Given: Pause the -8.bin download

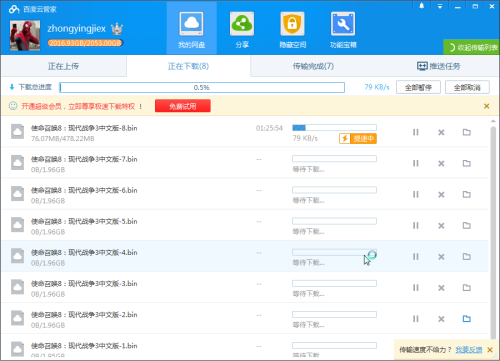Looking at the screenshot, I should [x=415, y=132].
